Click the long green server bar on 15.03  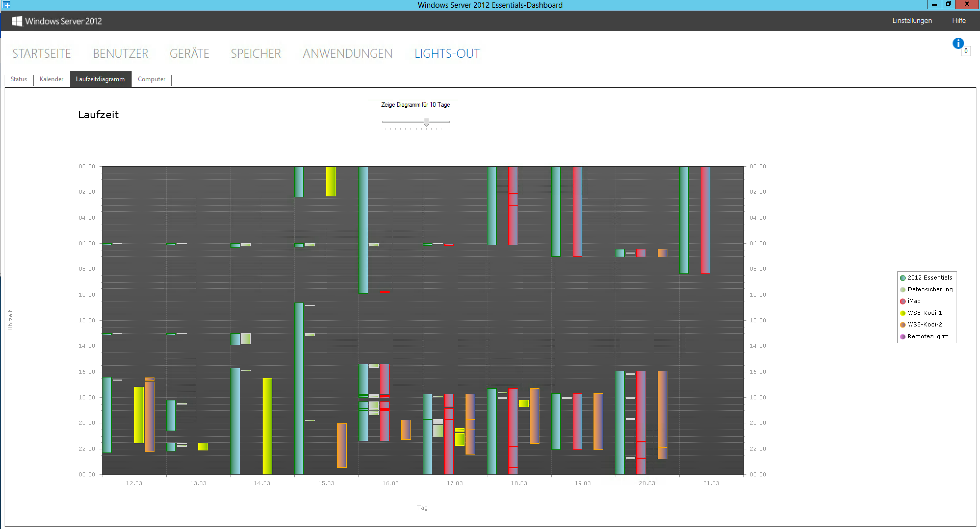click(x=299, y=388)
